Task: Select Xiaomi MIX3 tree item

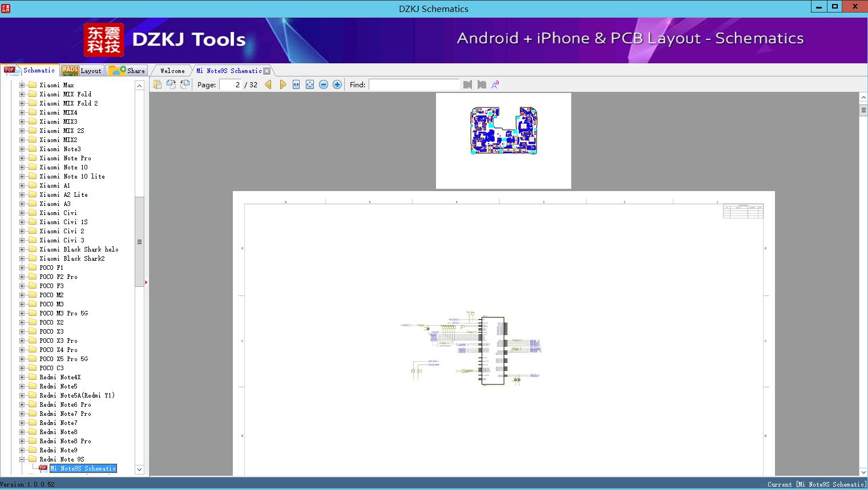Action: (58, 122)
